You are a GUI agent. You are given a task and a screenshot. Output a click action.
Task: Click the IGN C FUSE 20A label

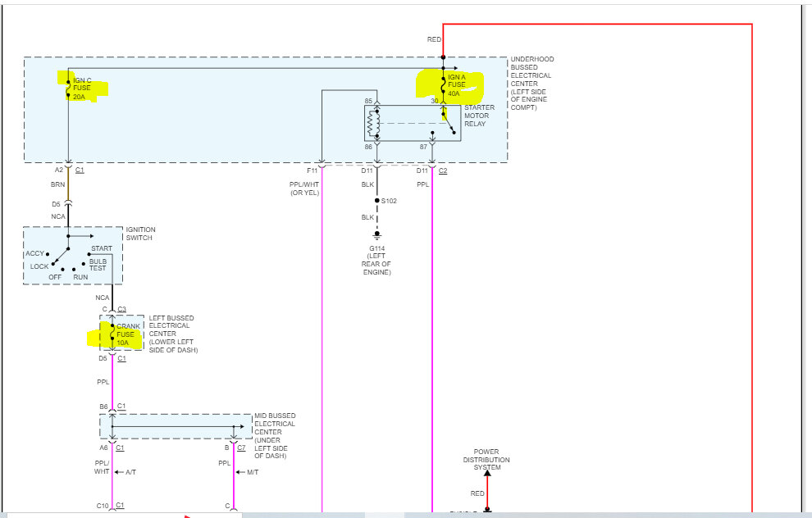point(82,89)
